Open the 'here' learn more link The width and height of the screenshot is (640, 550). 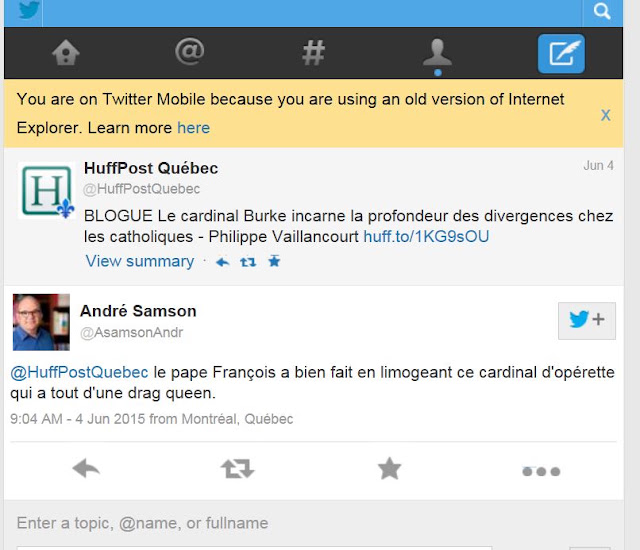pos(193,128)
